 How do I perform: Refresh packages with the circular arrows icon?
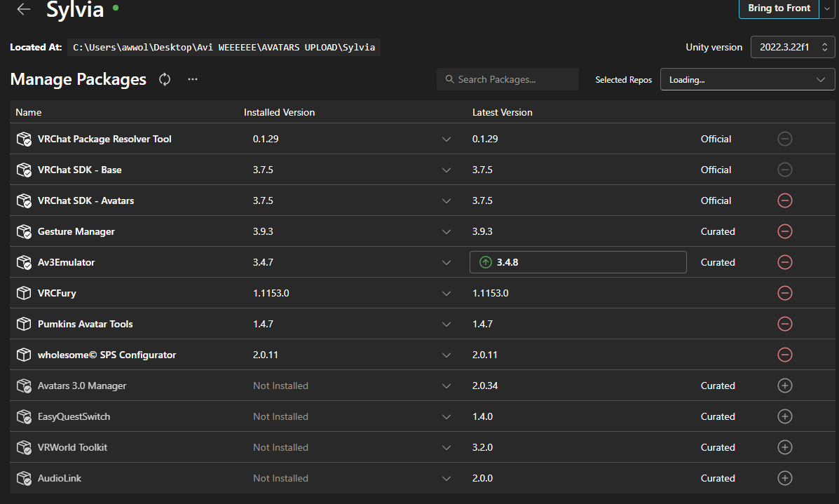point(165,79)
